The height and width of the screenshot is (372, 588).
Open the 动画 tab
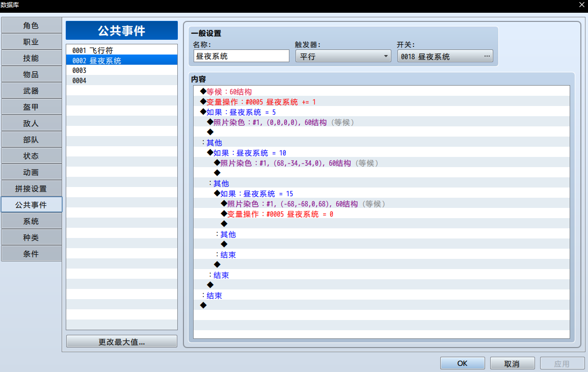31,172
